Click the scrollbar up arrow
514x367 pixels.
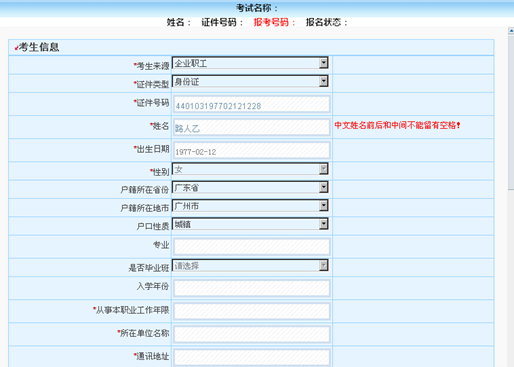pyautogui.click(x=511, y=31)
